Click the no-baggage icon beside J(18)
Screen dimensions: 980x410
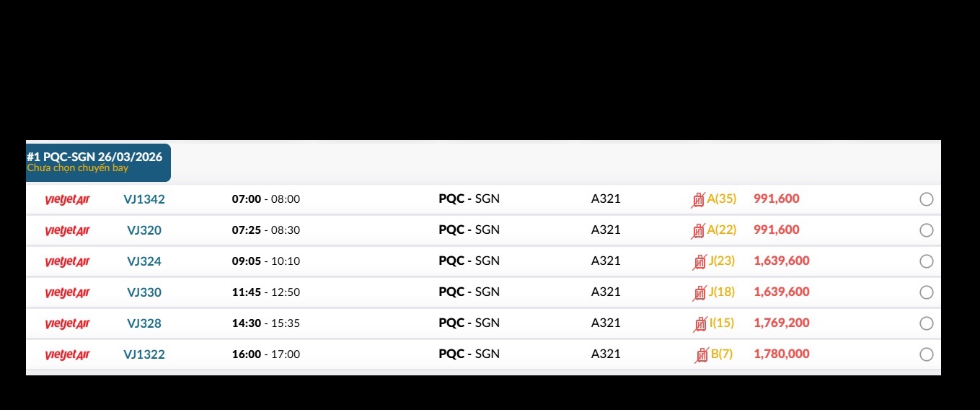[699, 293]
